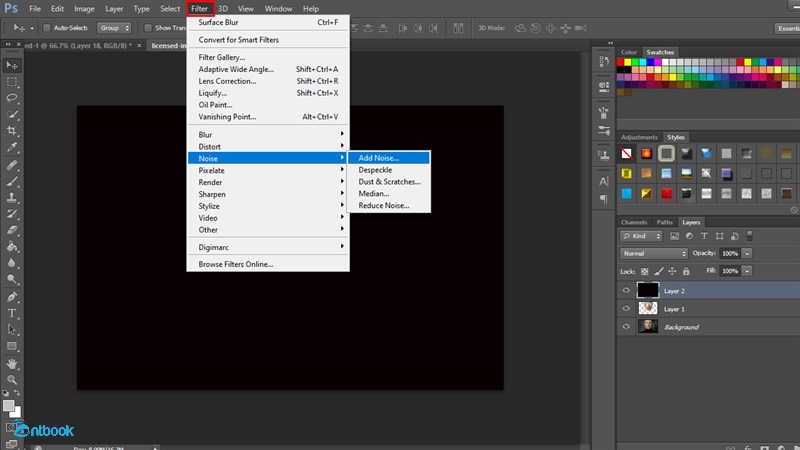Select the Brush tool
800x450 pixels.
click(x=12, y=181)
